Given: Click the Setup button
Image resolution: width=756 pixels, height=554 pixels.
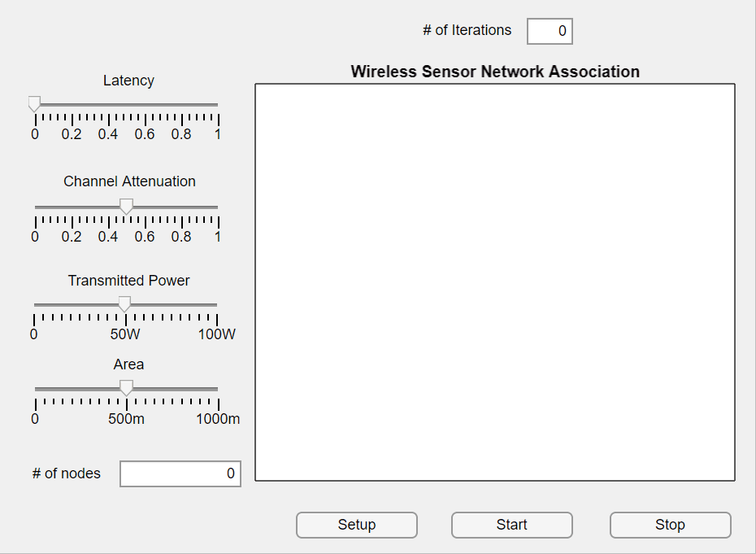Looking at the screenshot, I should [x=356, y=525].
